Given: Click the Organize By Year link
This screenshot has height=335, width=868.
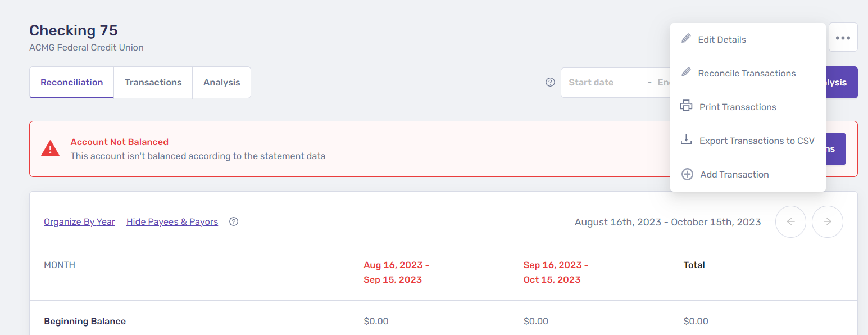Looking at the screenshot, I should tap(79, 221).
